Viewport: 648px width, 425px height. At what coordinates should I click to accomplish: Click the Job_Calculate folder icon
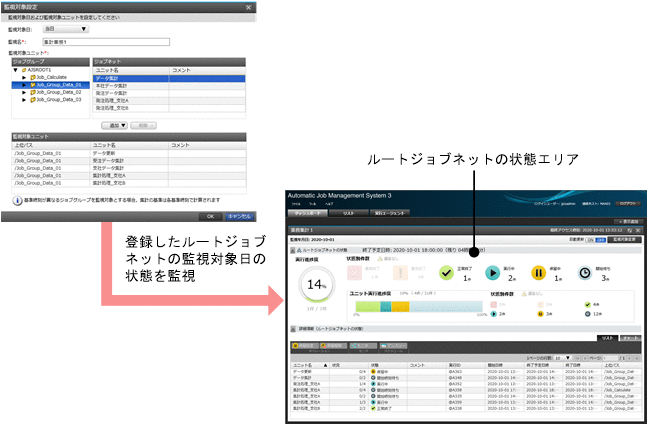33,77
